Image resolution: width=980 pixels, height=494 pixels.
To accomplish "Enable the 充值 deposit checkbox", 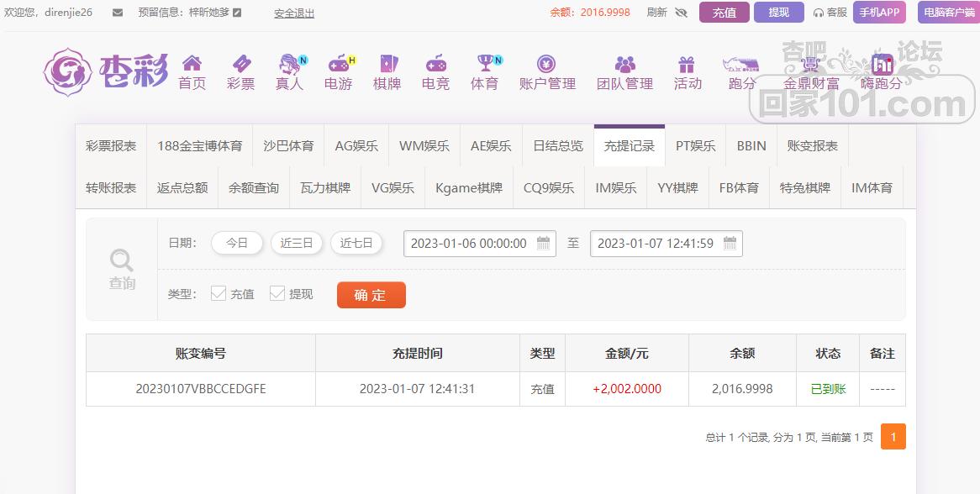I will 220,293.
